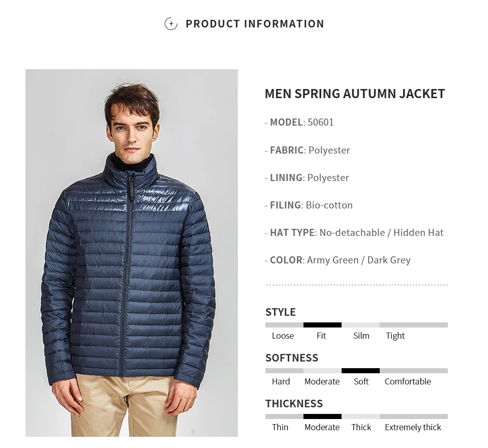Click the Tight label under Style
488x448 pixels.
coord(395,336)
